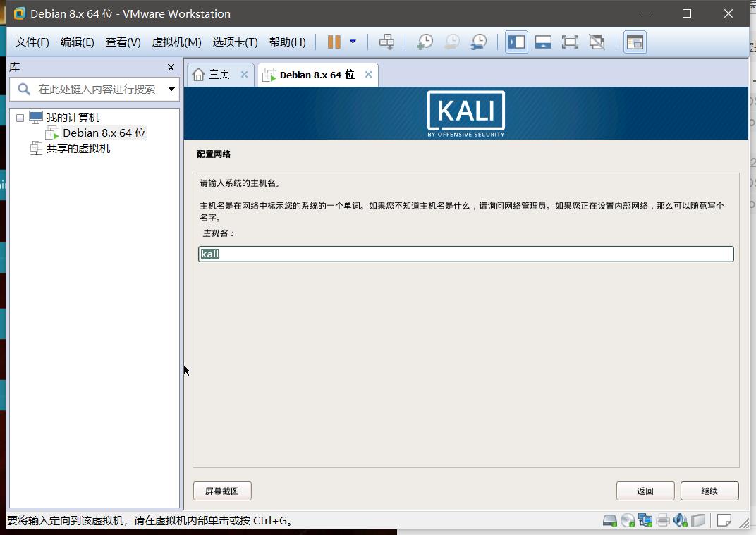Open the 文件(F) menu
Viewport: 756px width, 535px height.
[x=32, y=42]
